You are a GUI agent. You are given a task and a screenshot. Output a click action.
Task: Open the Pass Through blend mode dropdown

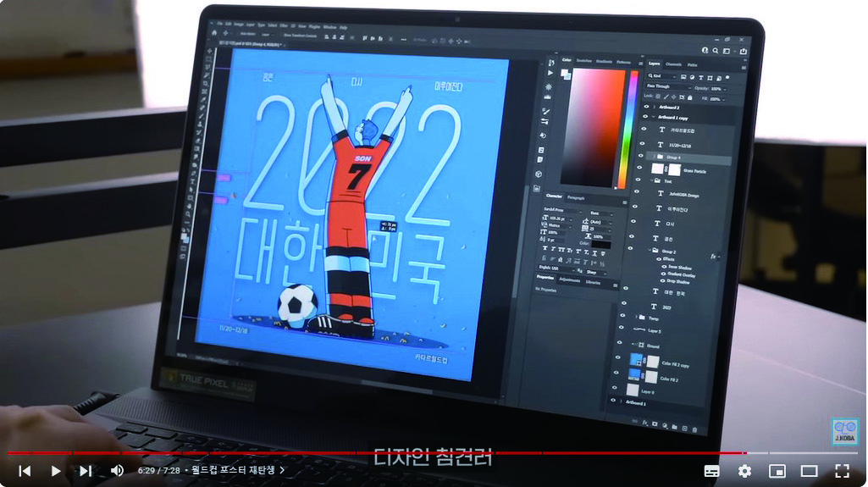click(x=669, y=87)
